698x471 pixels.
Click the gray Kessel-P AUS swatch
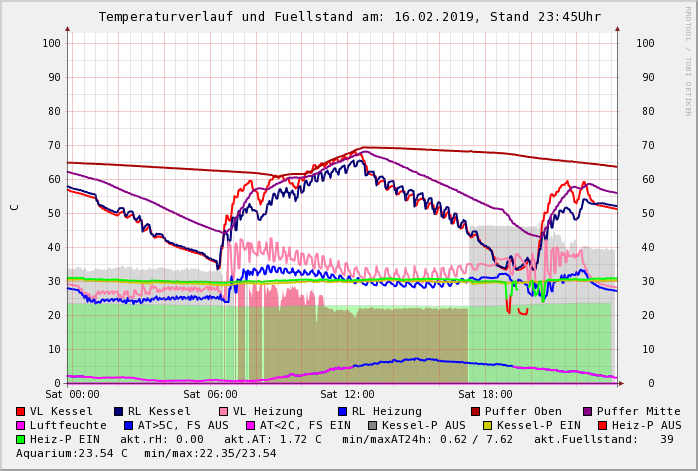coord(371,425)
